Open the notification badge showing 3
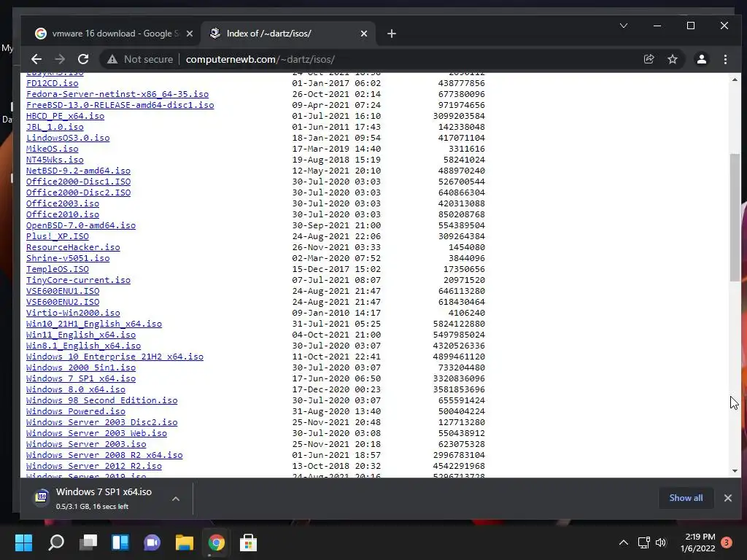 pyautogui.click(x=727, y=542)
